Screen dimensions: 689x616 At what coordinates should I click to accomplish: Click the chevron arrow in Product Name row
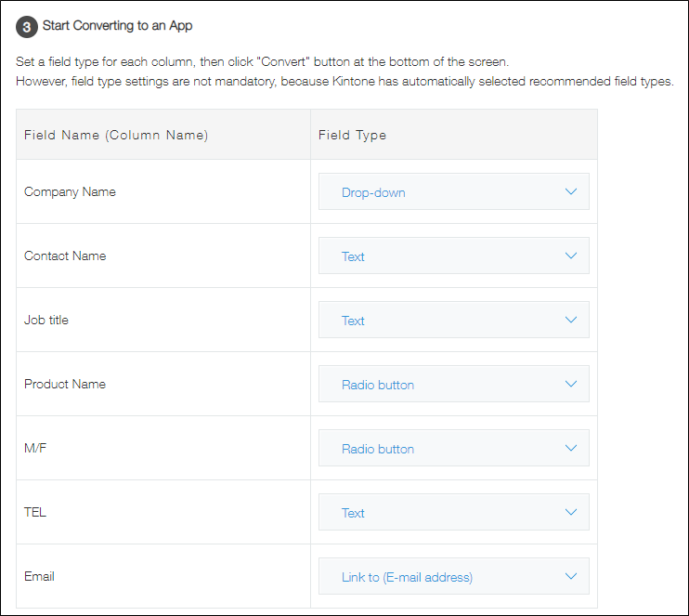point(571,385)
